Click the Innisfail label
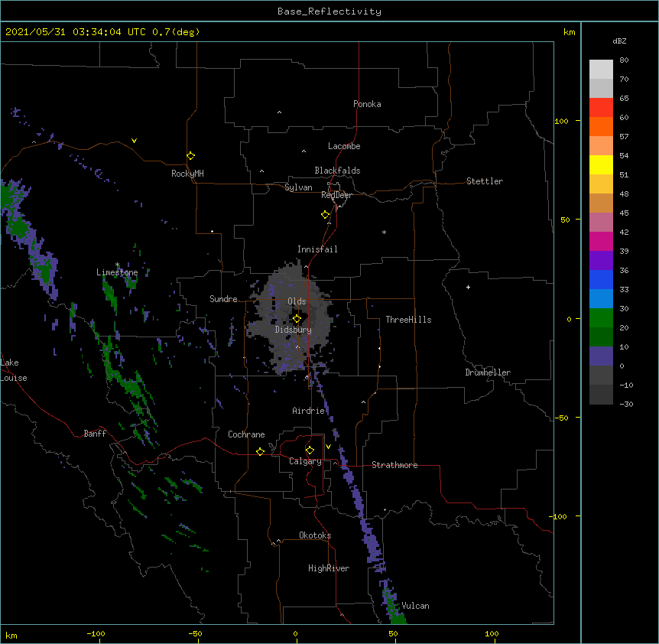659x644 pixels. coord(317,249)
